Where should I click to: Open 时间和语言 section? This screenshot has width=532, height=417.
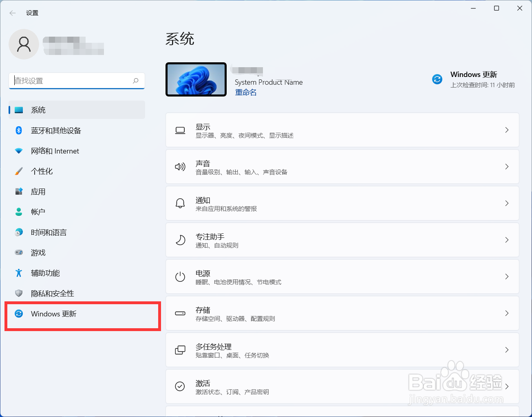pos(77,232)
